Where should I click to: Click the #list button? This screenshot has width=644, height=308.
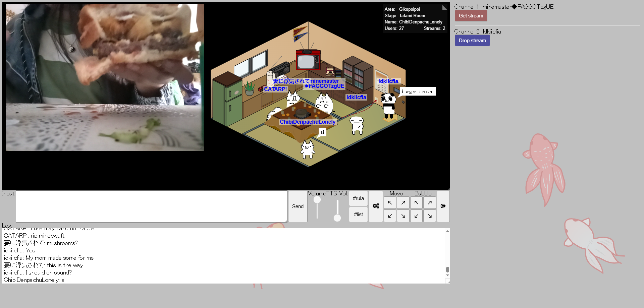click(x=358, y=214)
